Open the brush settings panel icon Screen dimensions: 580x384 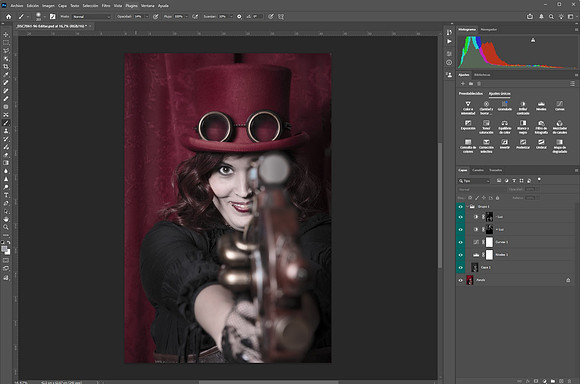[x=53, y=17]
